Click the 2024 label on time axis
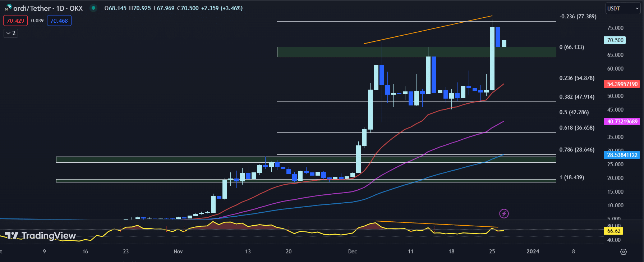 click(533, 252)
